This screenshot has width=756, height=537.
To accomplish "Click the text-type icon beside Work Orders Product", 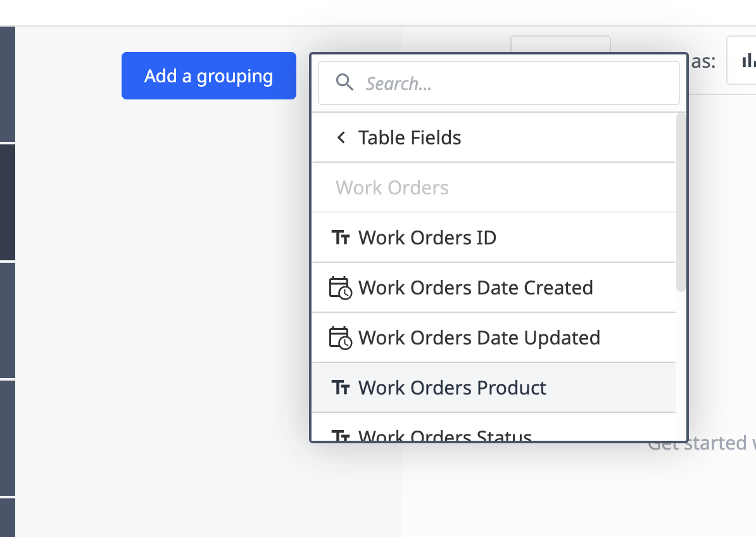I will 341,387.
